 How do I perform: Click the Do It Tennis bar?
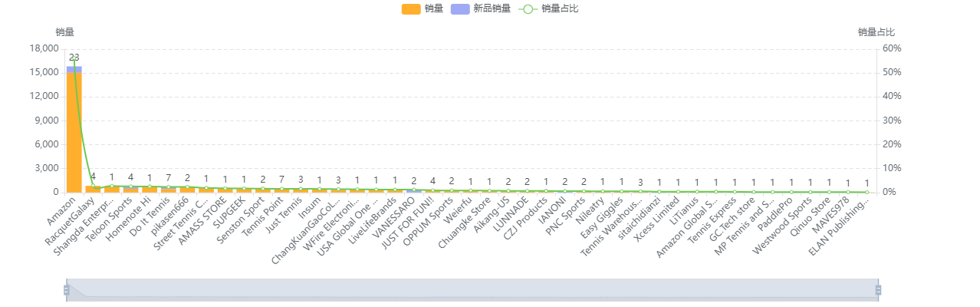[168, 190]
